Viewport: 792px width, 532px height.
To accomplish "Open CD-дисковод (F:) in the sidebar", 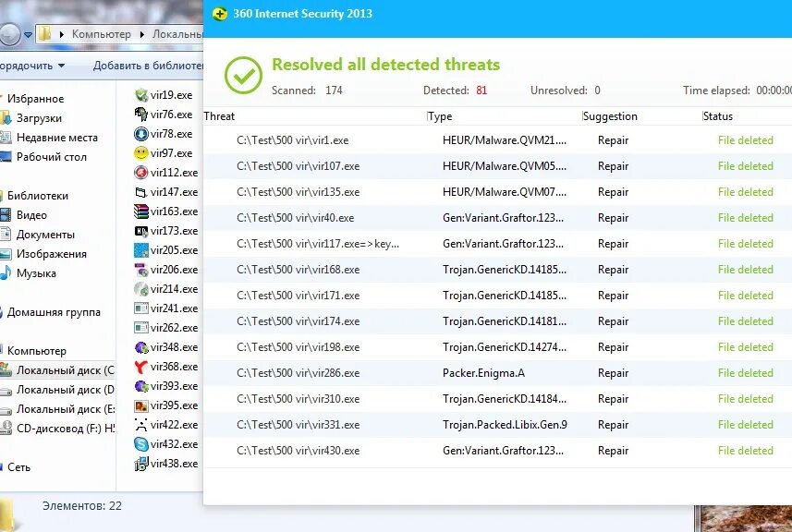I will pos(65,429).
